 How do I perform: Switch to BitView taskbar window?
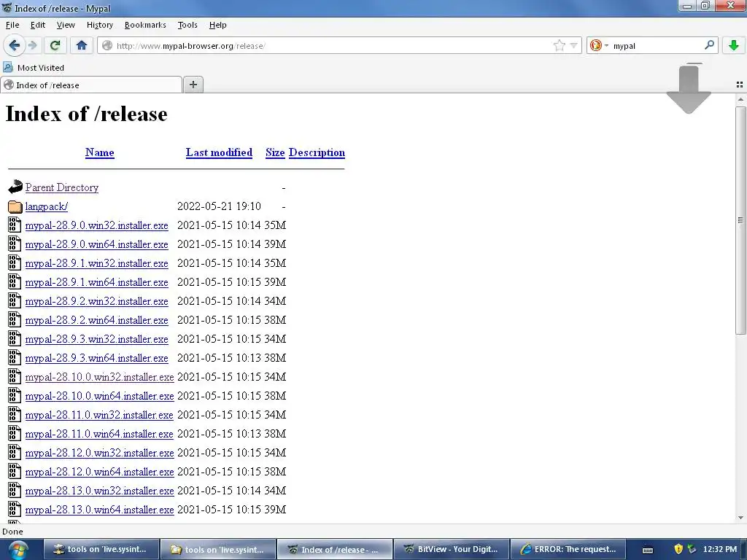pos(451,550)
